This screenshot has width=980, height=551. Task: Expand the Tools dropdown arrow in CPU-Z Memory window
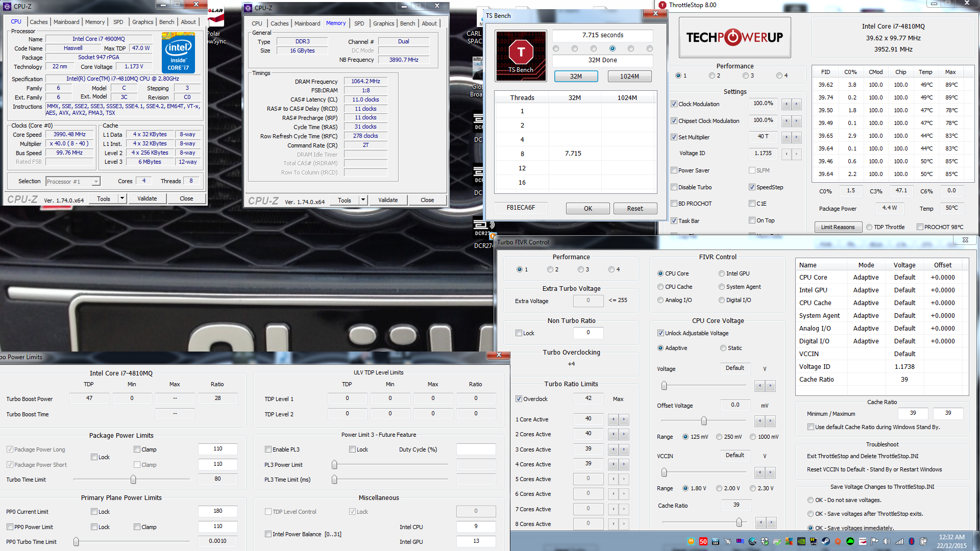[363, 200]
